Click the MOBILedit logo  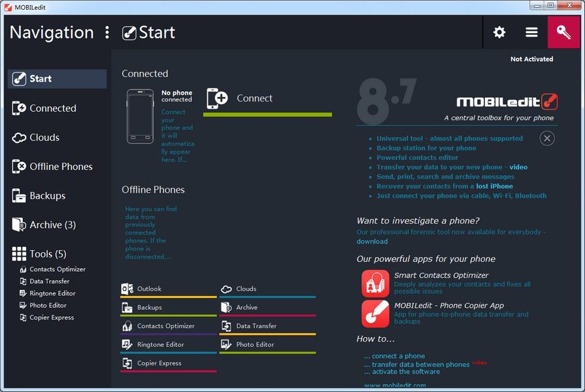[x=507, y=102]
